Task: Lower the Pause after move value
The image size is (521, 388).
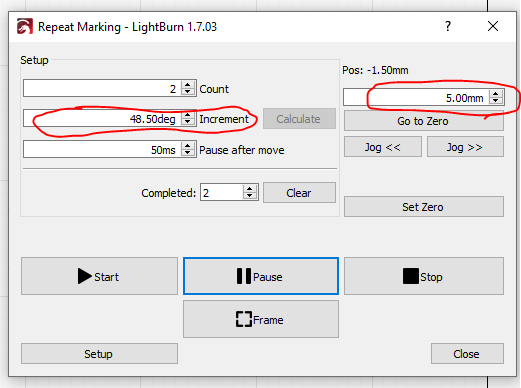Action: (x=188, y=153)
